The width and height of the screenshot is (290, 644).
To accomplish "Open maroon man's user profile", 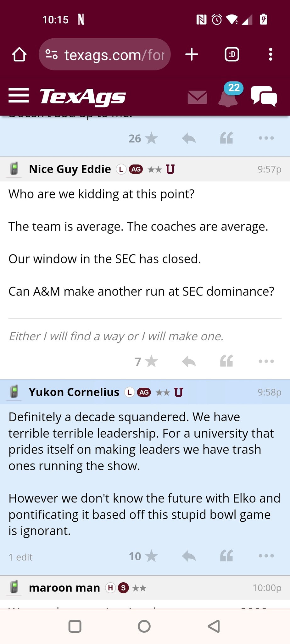I will point(64,588).
